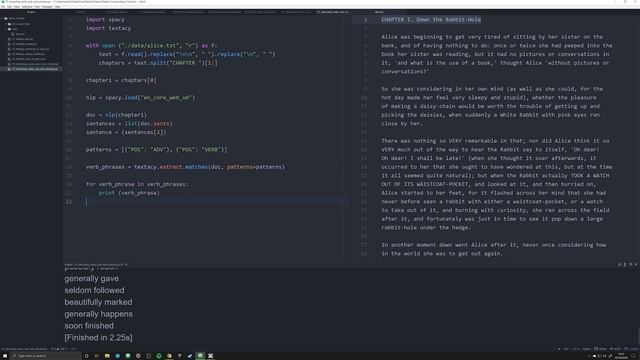The height and width of the screenshot is (360, 640).
Task: Open the File menu
Action: (x=3, y=7)
